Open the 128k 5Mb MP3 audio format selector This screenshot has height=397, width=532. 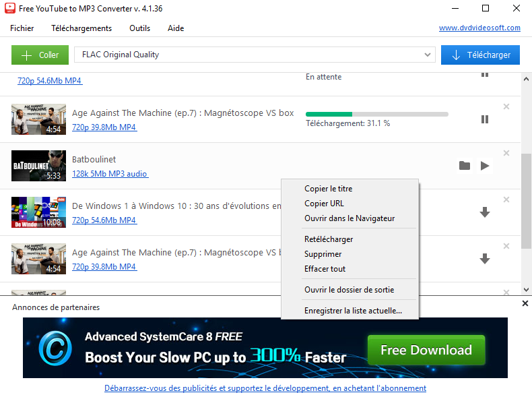110,174
